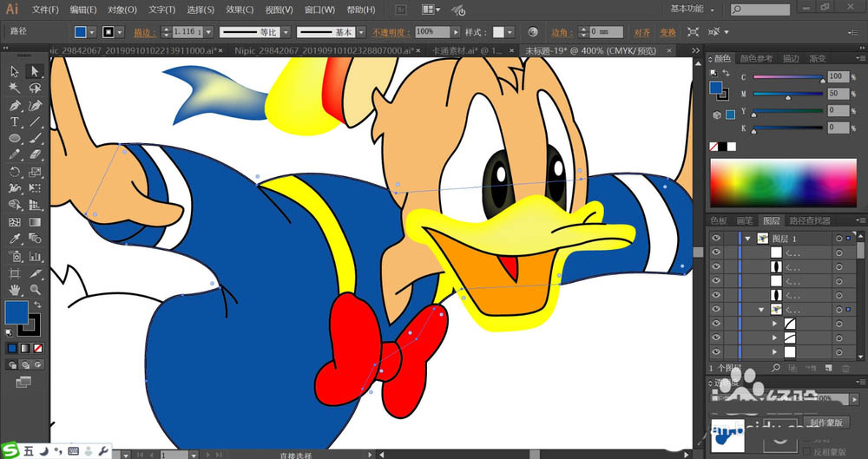Select the Symbol Sprayer tool
This screenshot has width=868, height=459.
coord(15,256)
